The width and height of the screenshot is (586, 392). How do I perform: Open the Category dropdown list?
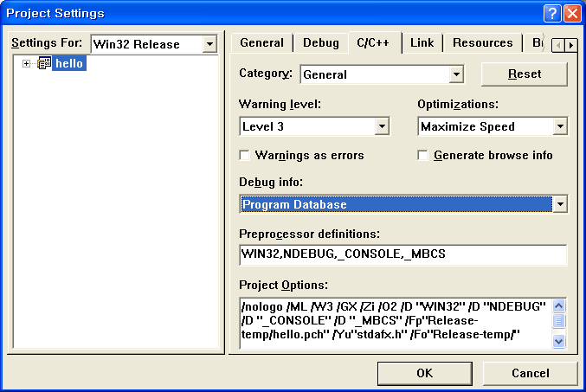456,74
